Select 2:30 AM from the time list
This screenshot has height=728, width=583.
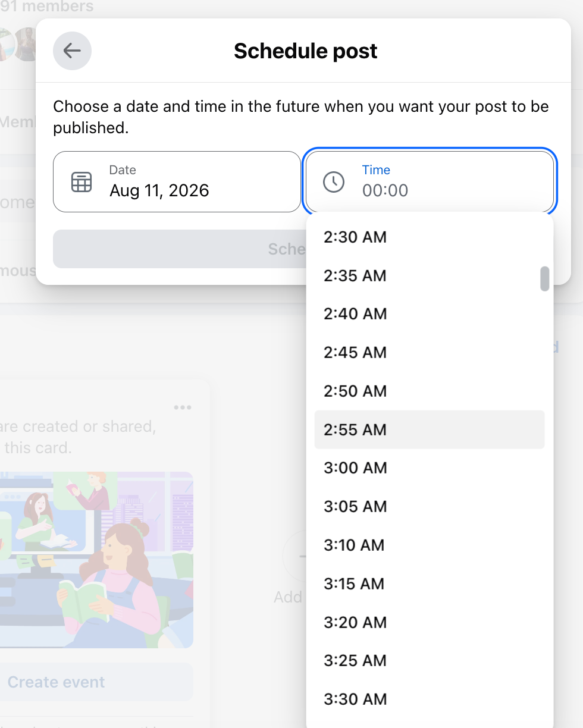point(430,237)
